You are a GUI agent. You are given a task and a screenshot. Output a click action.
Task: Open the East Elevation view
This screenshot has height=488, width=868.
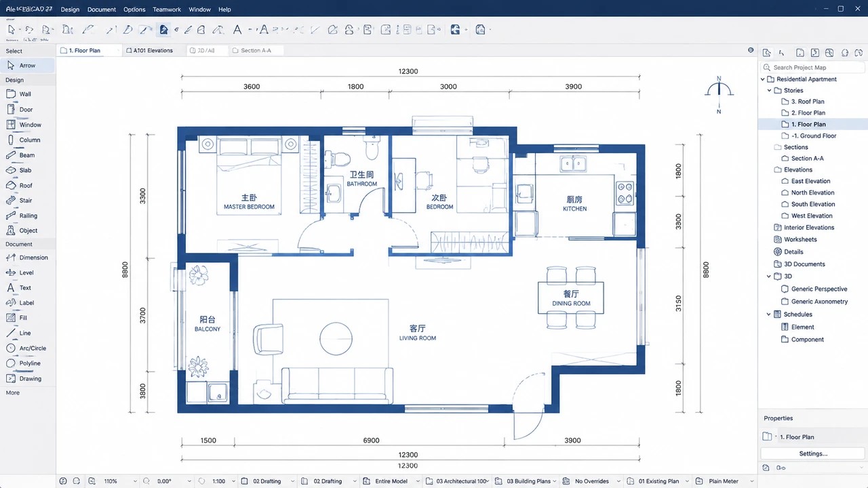point(810,182)
